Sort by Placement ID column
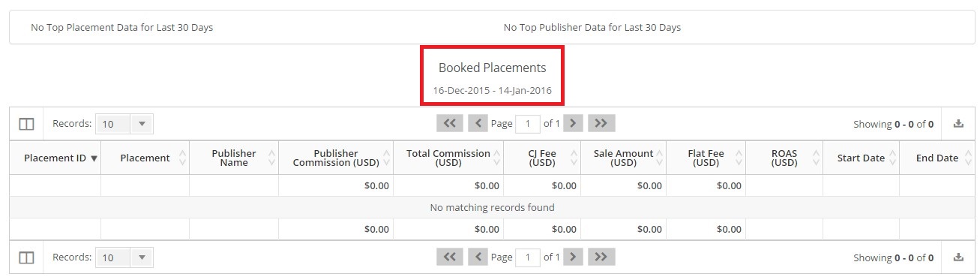This screenshot has width=980, height=277. (x=61, y=158)
